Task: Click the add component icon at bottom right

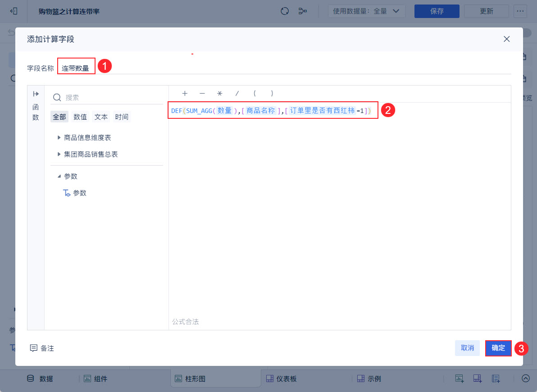Action: pos(459,378)
